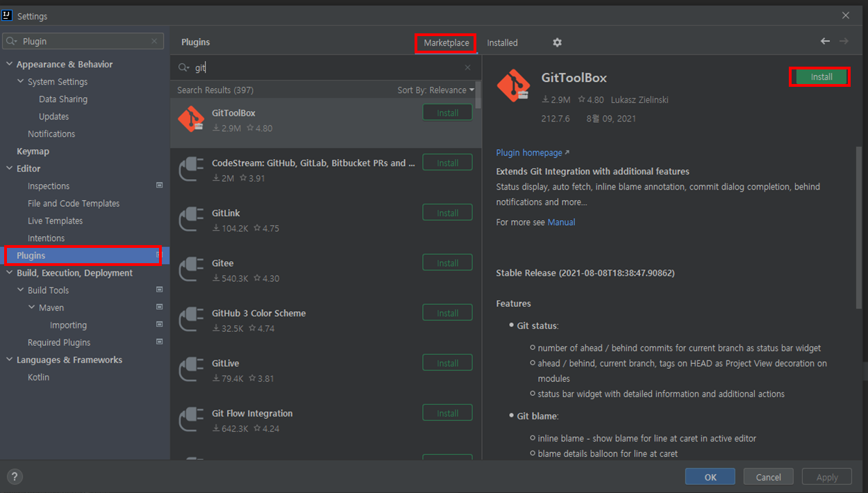Click the Cancel button
Viewport: 868px width, 493px height.
pos(768,477)
